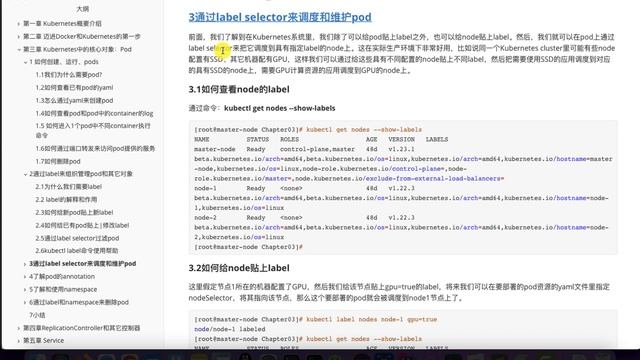640x360 pixels.
Task: Go to 7小结 in the outline
Action: pos(37,315)
